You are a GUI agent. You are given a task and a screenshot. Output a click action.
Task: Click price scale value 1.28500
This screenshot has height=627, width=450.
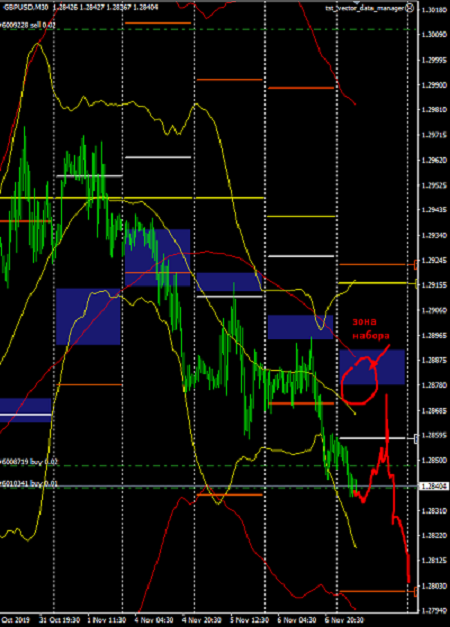(434, 460)
